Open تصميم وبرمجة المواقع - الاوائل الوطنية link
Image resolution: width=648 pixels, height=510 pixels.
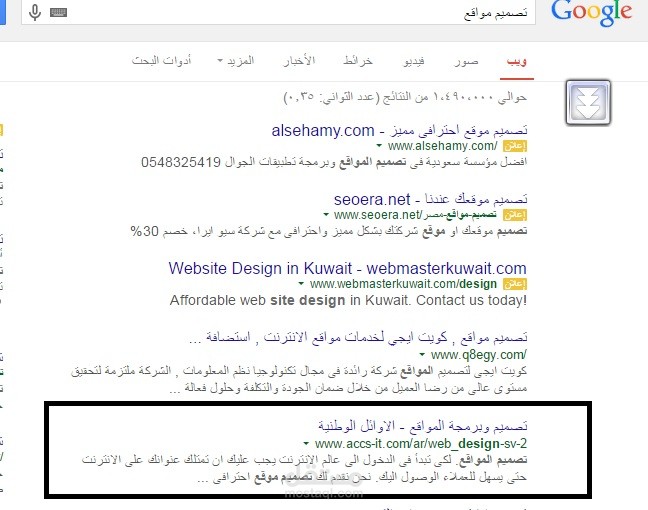(x=422, y=426)
